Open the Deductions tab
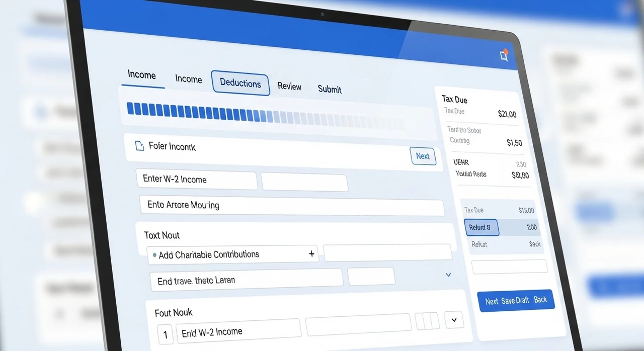 (240, 82)
